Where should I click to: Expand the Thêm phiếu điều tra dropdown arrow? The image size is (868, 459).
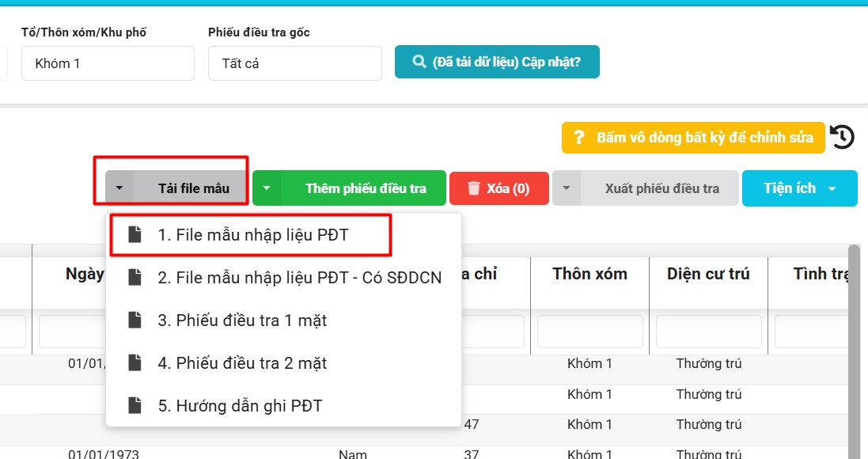pyautogui.click(x=267, y=188)
